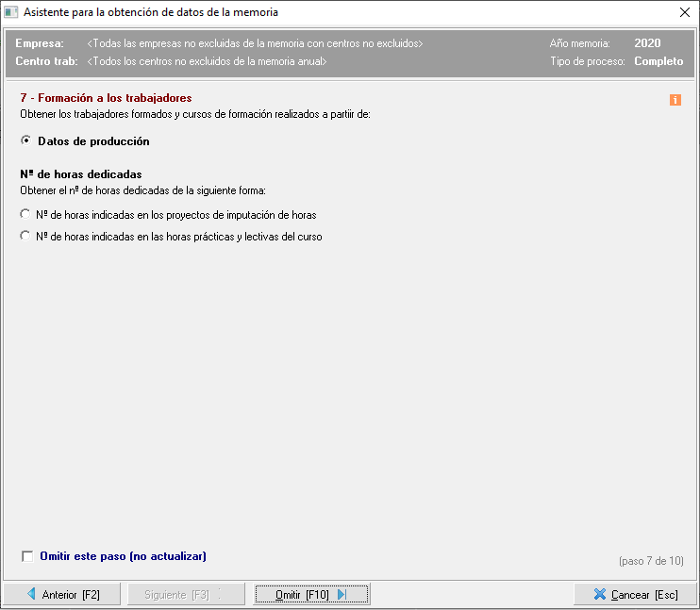The height and width of the screenshot is (610, 700).
Task: Click the Tipo de proceso value Completo
Action: 658,61
